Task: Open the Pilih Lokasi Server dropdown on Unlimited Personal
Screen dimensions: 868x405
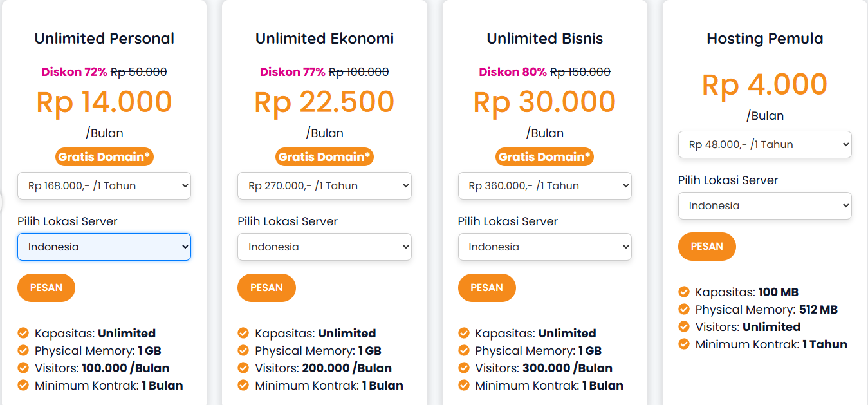Action: tap(104, 247)
